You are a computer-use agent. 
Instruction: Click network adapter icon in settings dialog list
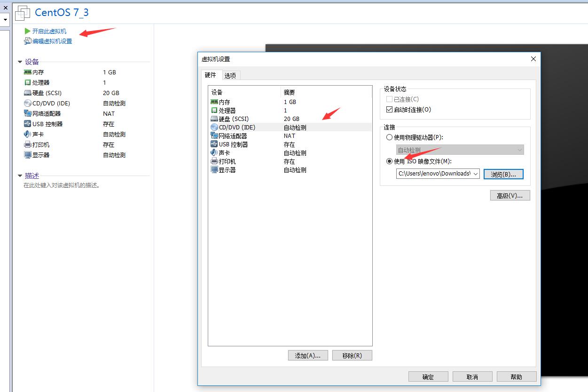click(214, 136)
